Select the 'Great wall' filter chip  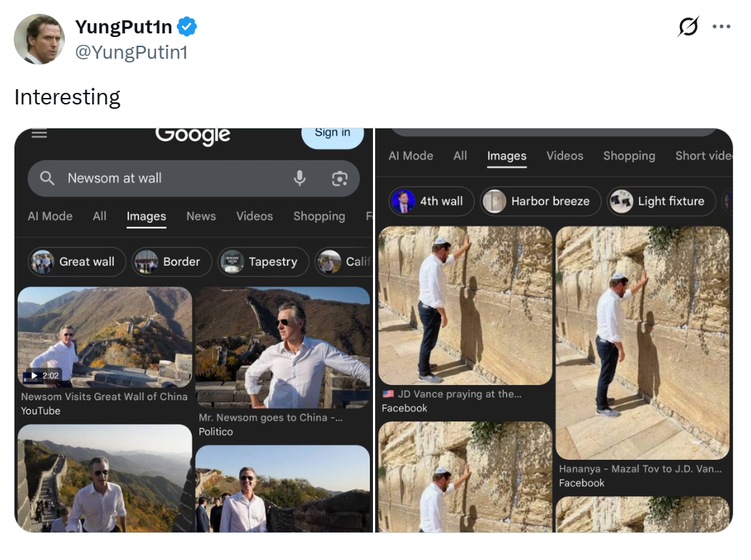(77, 262)
